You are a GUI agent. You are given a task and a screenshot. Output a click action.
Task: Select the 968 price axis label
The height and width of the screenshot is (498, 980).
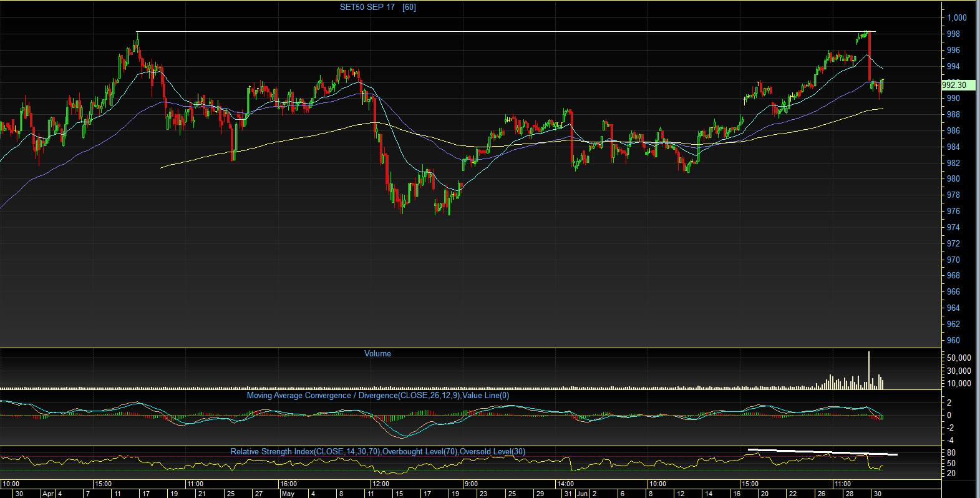tap(953, 275)
